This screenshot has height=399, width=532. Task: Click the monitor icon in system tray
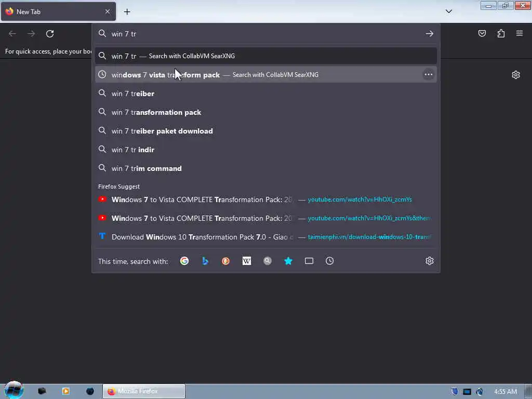tap(467, 392)
